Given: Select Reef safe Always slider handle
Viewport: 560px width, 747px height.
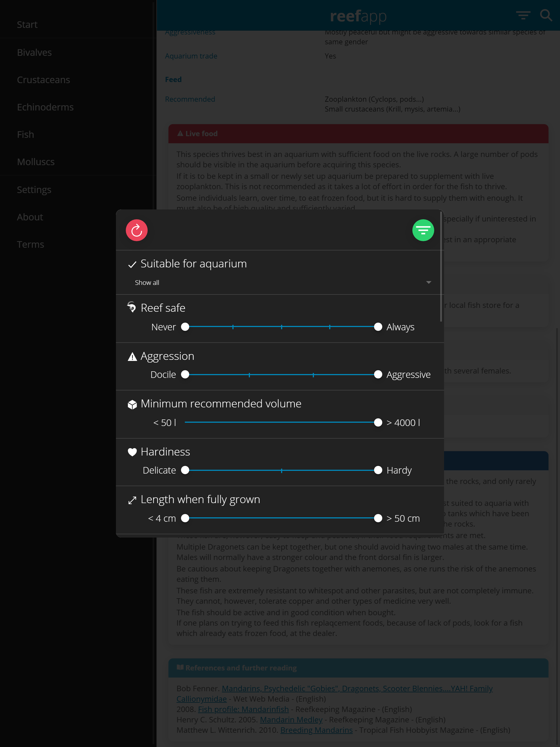Looking at the screenshot, I should pyautogui.click(x=378, y=326).
